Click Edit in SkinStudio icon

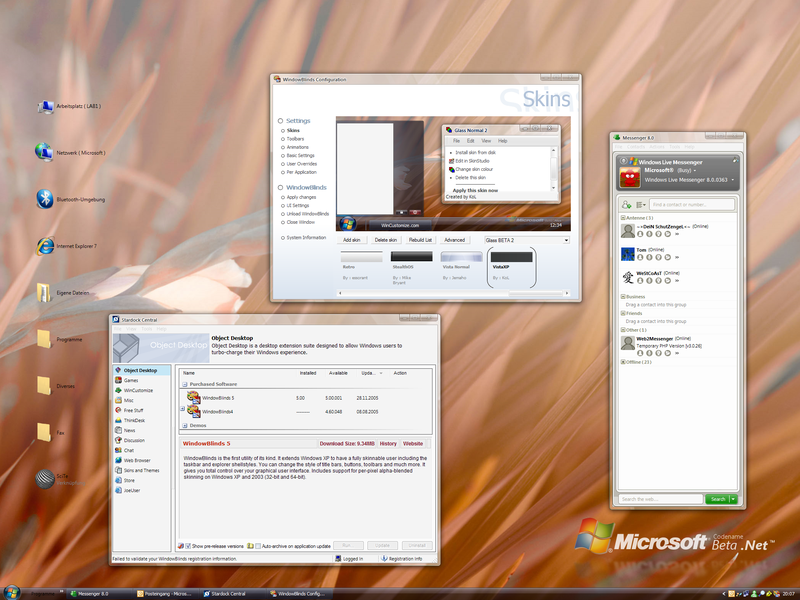click(449, 161)
